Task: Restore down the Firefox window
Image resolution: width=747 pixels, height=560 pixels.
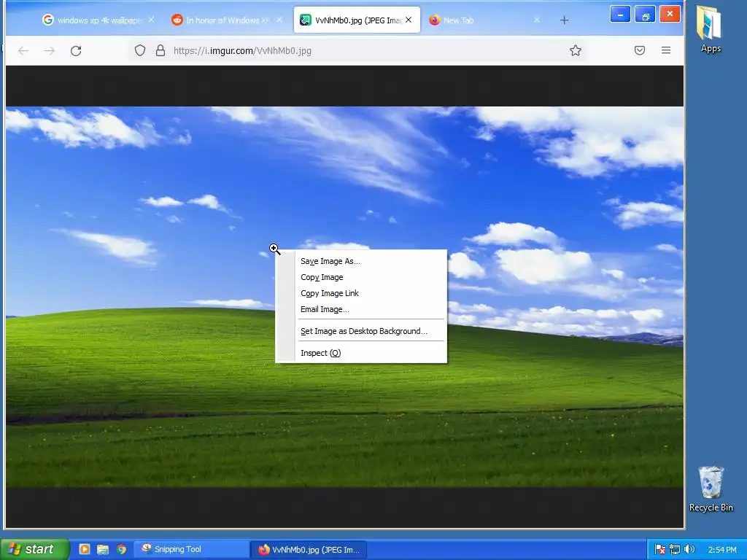Action: pyautogui.click(x=645, y=15)
